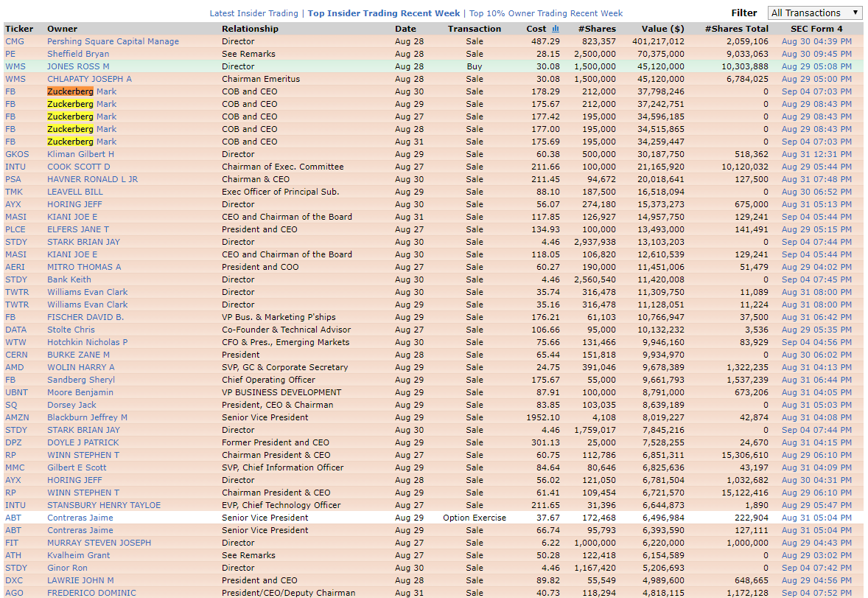The image size is (868, 598).
Task: Open owner Blackburn Jeffrey M
Action: [x=87, y=417]
